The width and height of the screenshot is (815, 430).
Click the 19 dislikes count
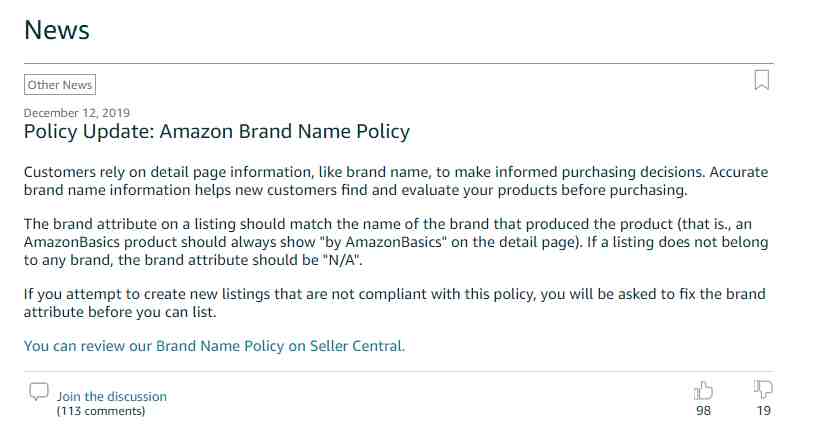click(763, 411)
